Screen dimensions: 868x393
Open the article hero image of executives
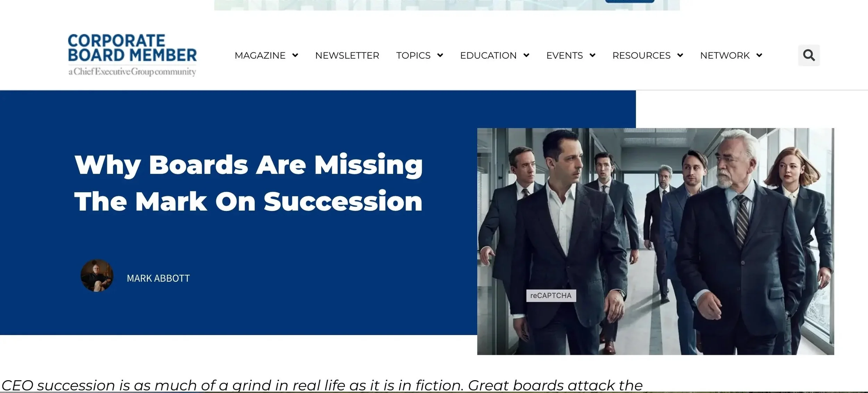656,241
